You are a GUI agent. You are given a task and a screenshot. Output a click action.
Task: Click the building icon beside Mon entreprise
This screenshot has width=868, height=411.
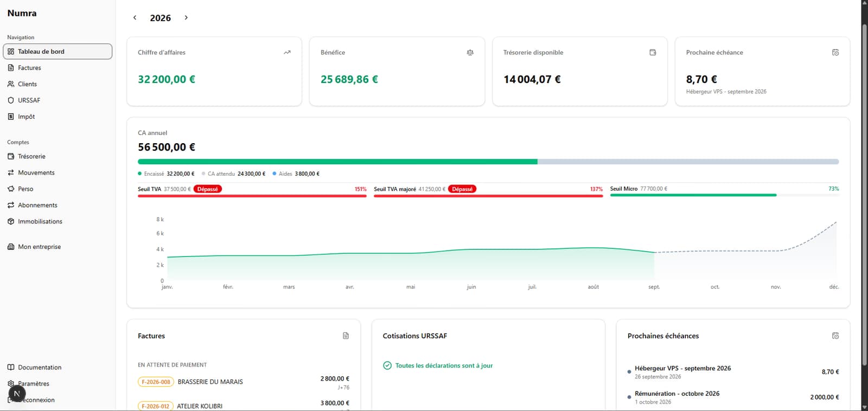click(11, 247)
